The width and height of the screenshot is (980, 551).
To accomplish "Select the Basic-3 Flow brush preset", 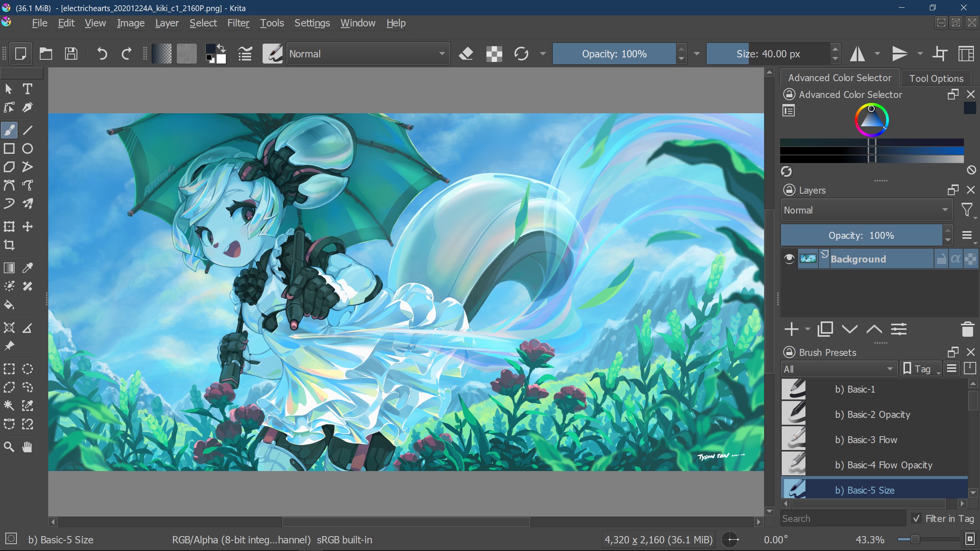I will click(x=866, y=439).
